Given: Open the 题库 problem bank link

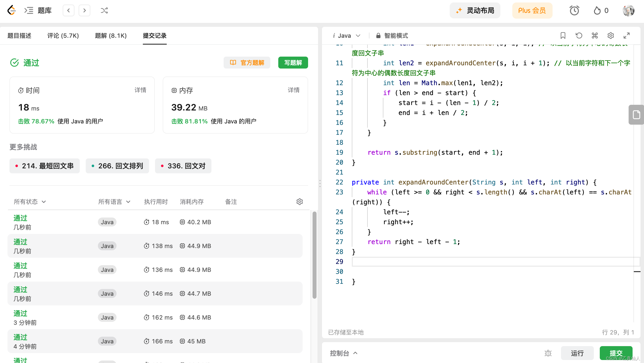Looking at the screenshot, I should pyautogui.click(x=44, y=10).
